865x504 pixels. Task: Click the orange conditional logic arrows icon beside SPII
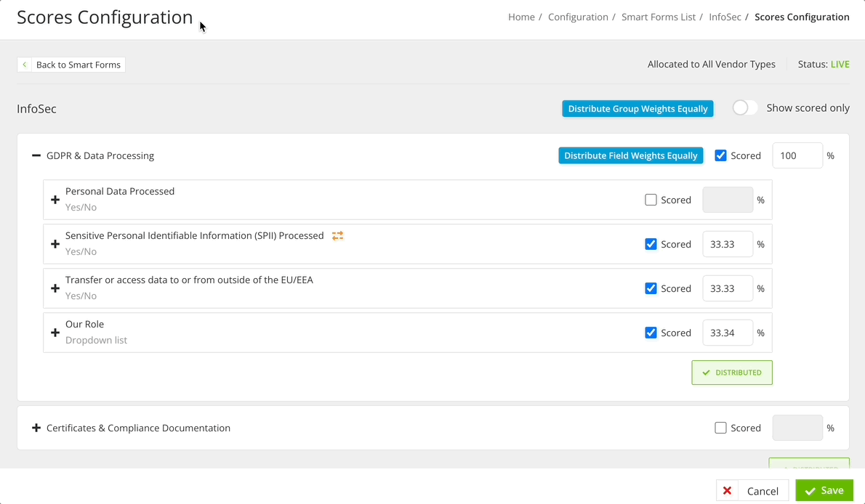click(x=337, y=235)
